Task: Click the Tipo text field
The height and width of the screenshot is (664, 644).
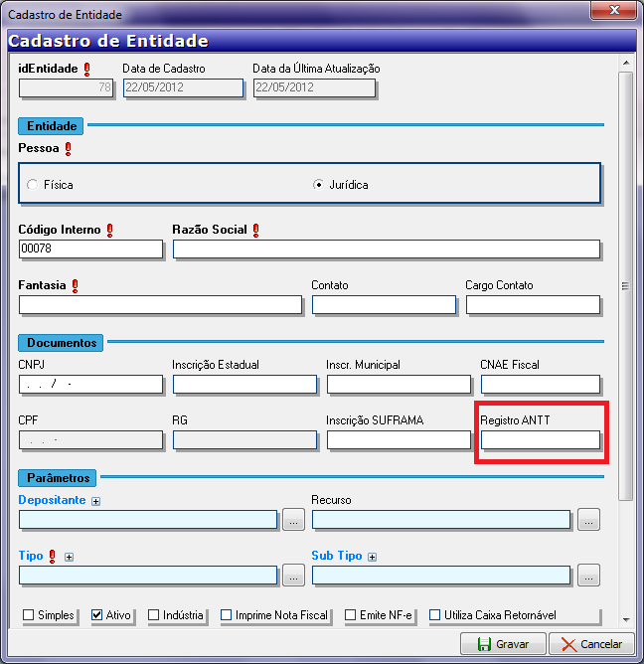Action: pyautogui.click(x=148, y=576)
